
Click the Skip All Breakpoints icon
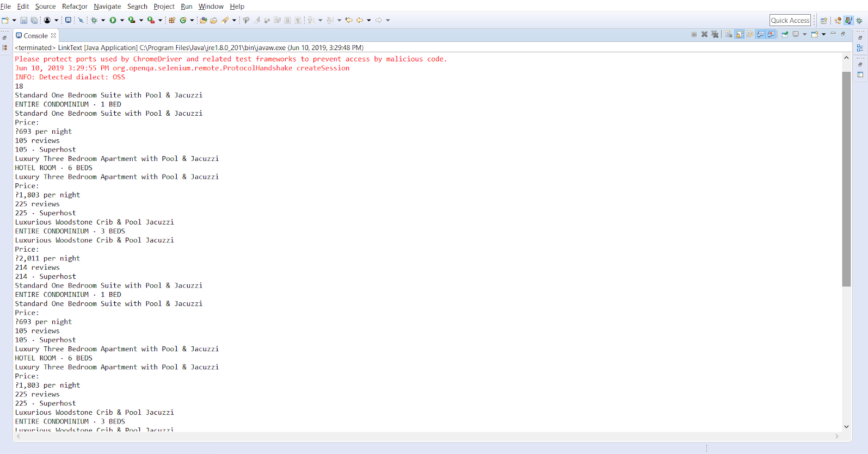pos(81,20)
